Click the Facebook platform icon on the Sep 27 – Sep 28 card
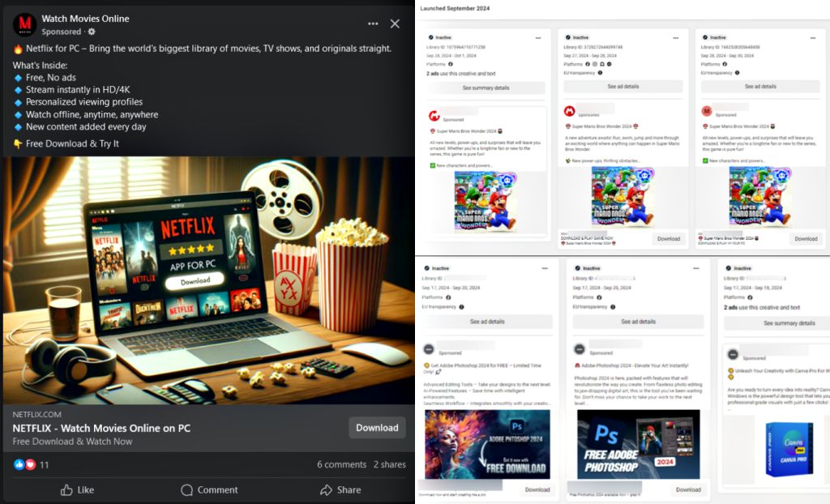This screenshot has width=830, height=504. (x=588, y=64)
